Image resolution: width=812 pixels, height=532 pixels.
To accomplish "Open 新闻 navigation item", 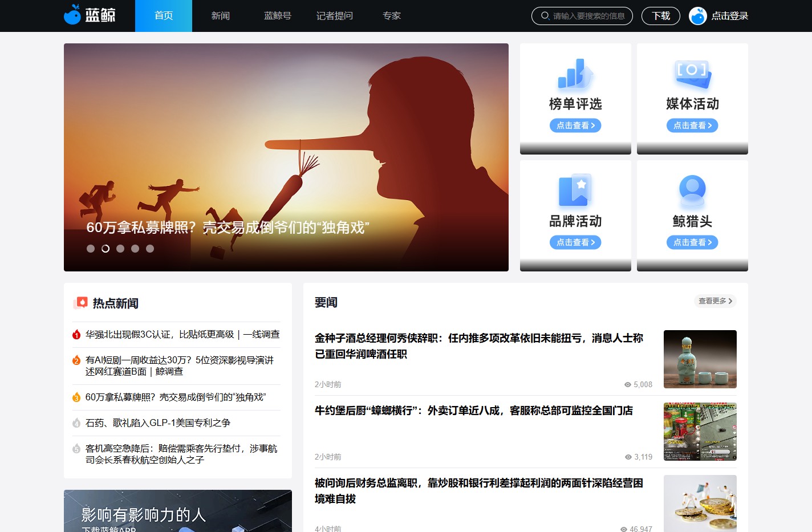I will [x=221, y=16].
